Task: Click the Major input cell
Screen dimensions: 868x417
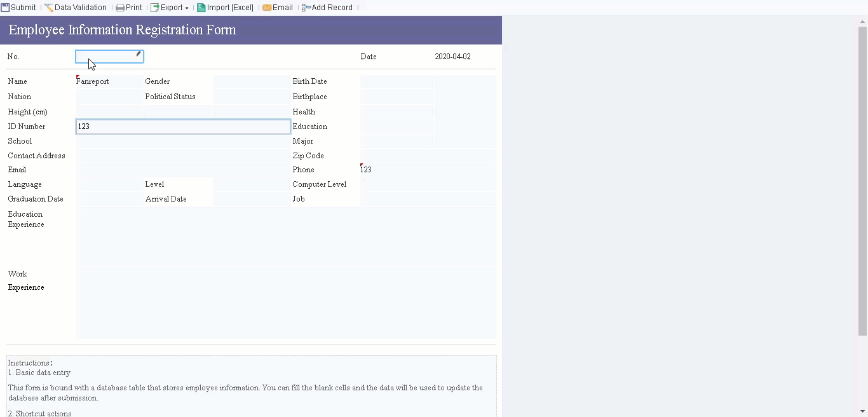Action: click(x=397, y=141)
